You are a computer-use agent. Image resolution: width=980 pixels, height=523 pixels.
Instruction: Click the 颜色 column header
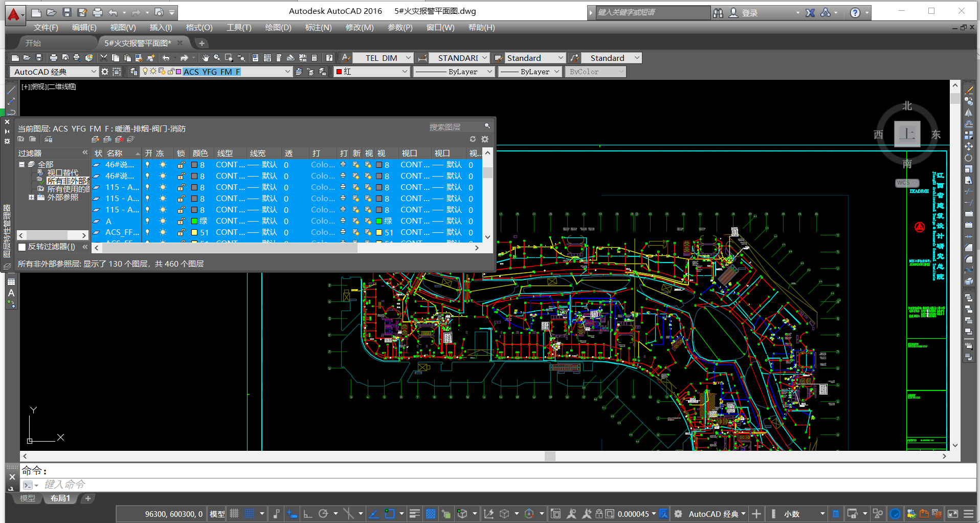(x=201, y=153)
